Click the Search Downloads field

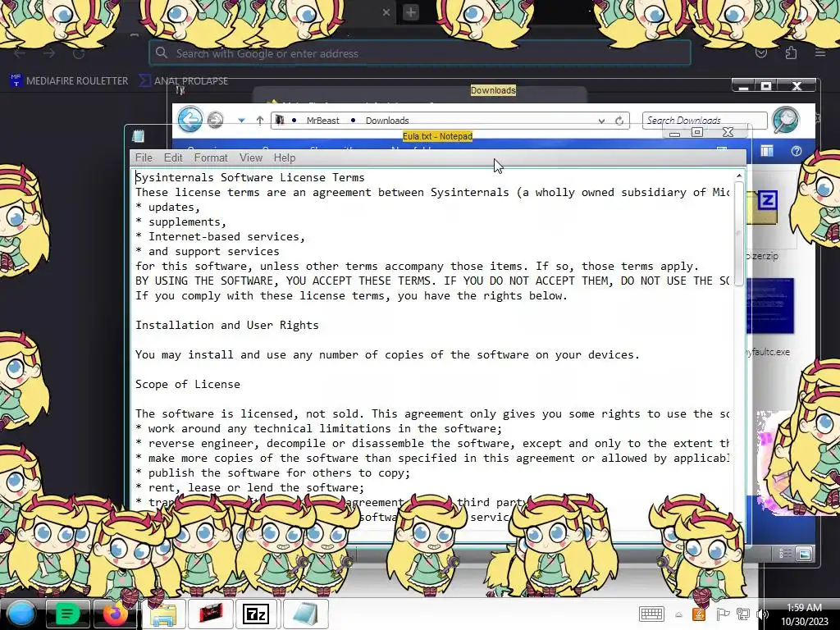[x=705, y=120]
